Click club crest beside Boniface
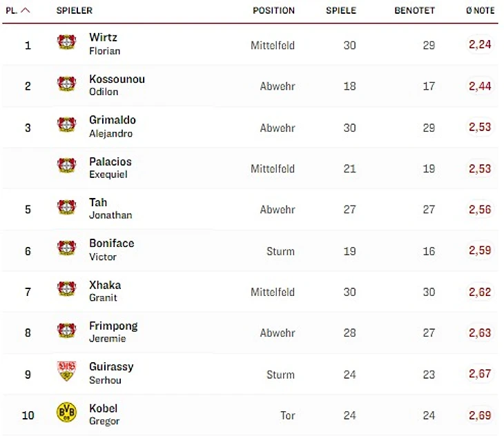 tap(66, 248)
